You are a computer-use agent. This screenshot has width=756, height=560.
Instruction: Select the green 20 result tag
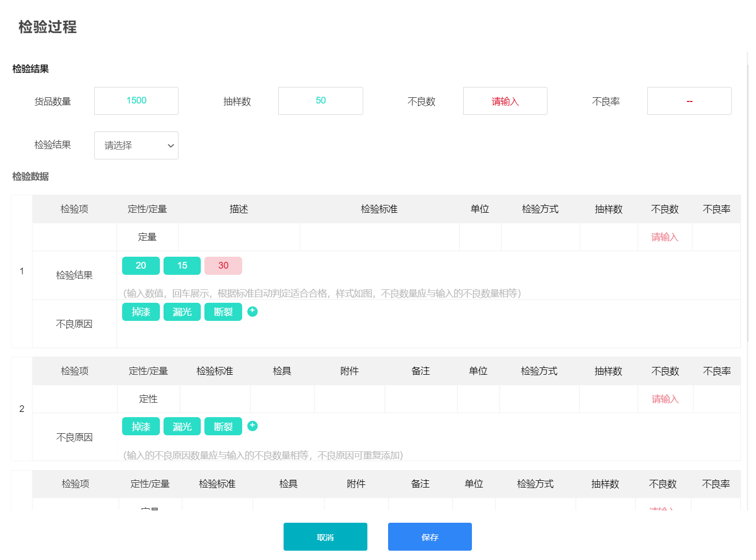click(141, 266)
